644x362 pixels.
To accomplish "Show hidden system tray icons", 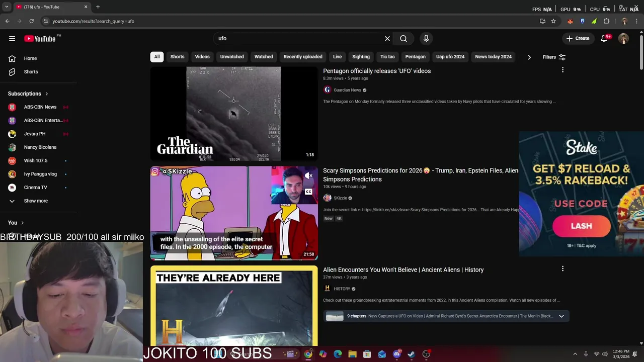I will [575, 354].
